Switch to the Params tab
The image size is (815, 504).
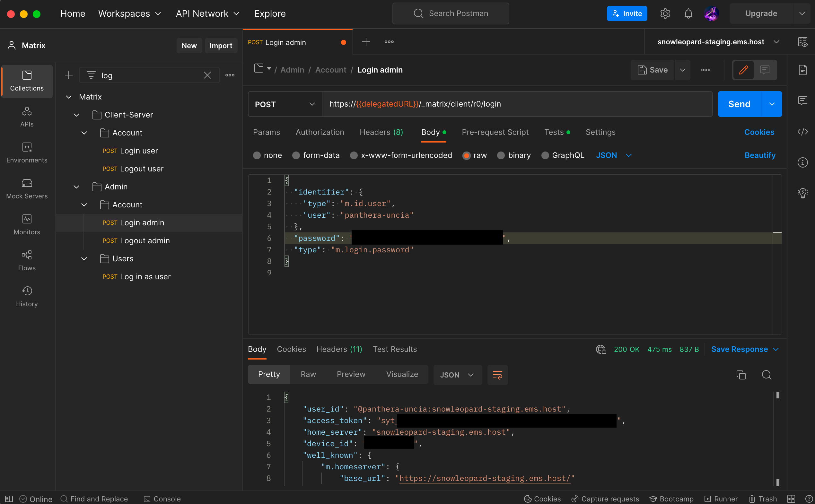pyautogui.click(x=266, y=132)
